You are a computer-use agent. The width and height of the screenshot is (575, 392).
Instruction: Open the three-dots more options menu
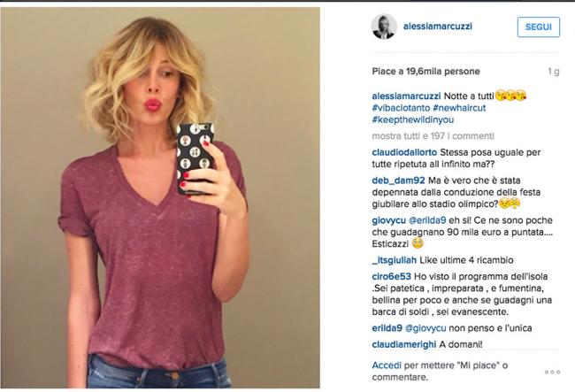click(552, 372)
